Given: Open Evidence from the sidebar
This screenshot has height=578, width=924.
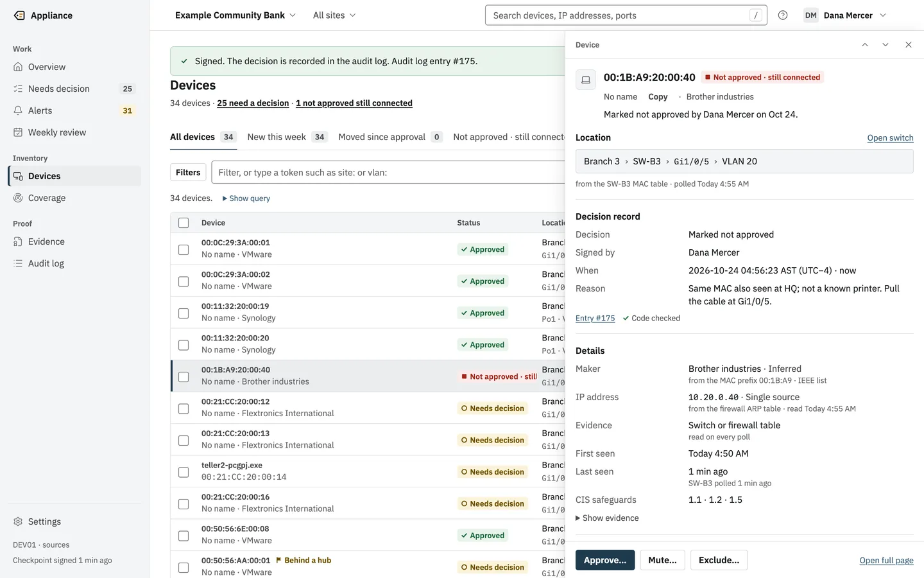Looking at the screenshot, I should (x=74, y=241).
